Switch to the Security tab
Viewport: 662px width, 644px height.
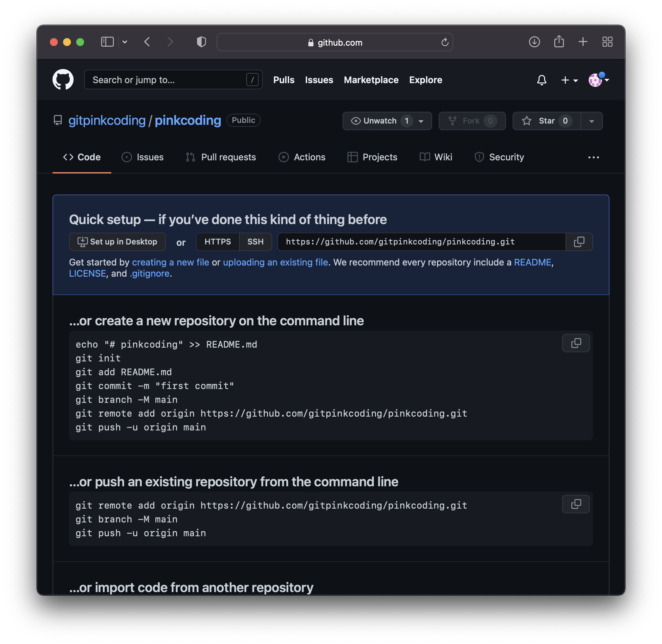pos(499,157)
